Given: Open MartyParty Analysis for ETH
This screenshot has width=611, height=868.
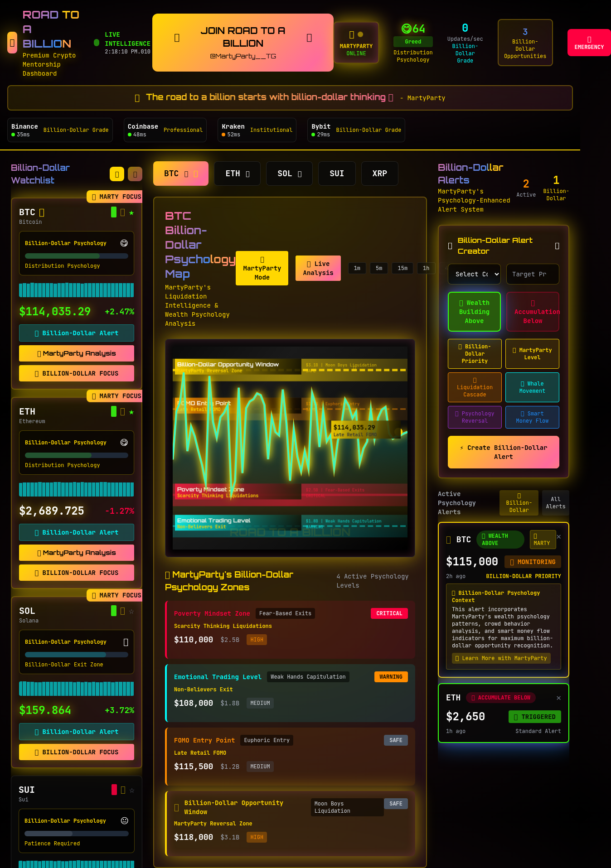Looking at the screenshot, I should pyautogui.click(x=76, y=553).
